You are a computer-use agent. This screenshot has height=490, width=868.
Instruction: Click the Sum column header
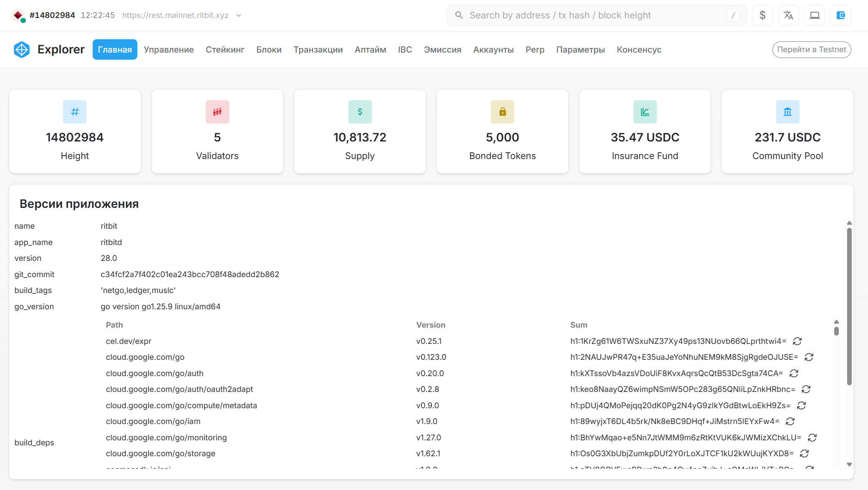(x=579, y=325)
